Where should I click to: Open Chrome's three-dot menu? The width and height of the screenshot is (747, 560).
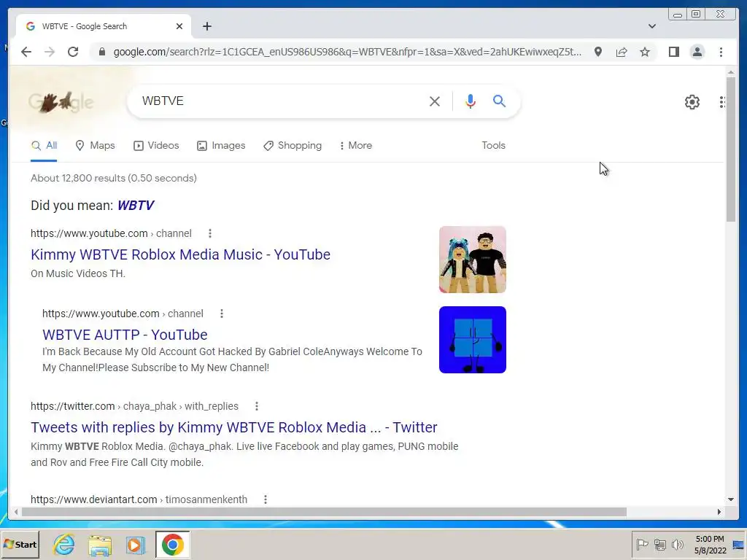pos(721,52)
